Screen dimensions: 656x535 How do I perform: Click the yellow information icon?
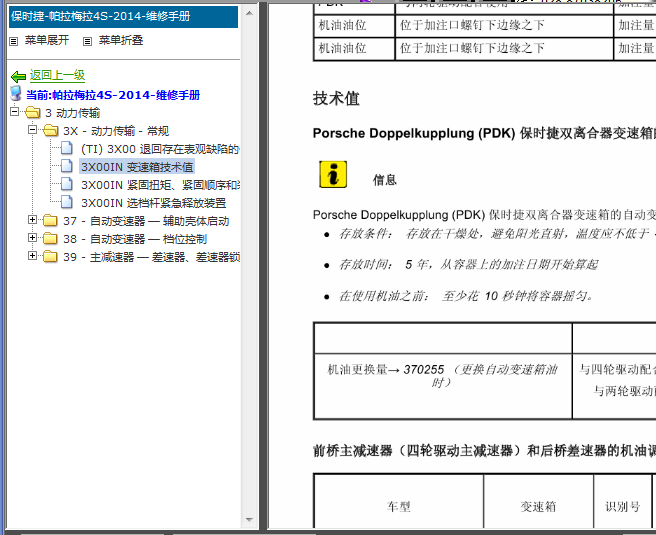[x=333, y=174]
